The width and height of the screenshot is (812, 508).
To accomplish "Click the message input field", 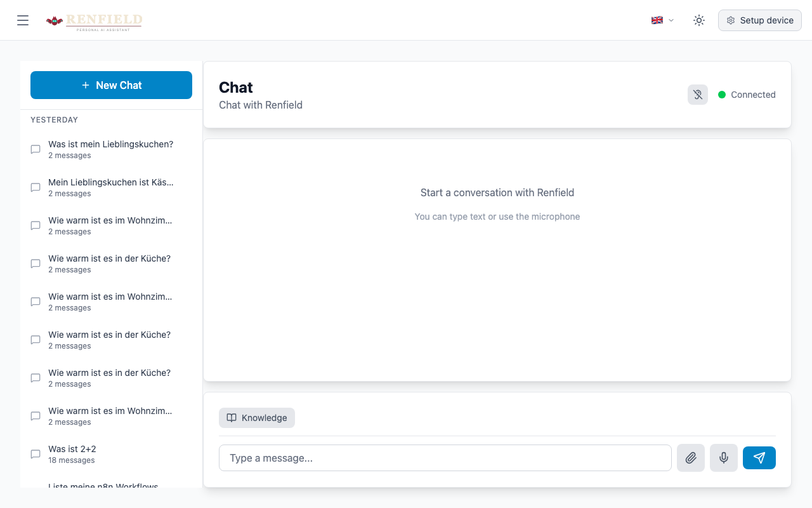I will pos(445,457).
